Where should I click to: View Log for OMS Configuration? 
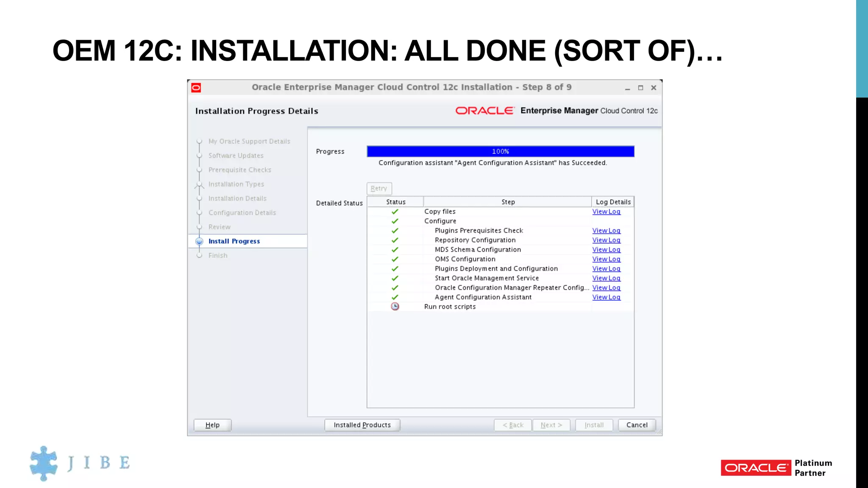click(x=606, y=259)
